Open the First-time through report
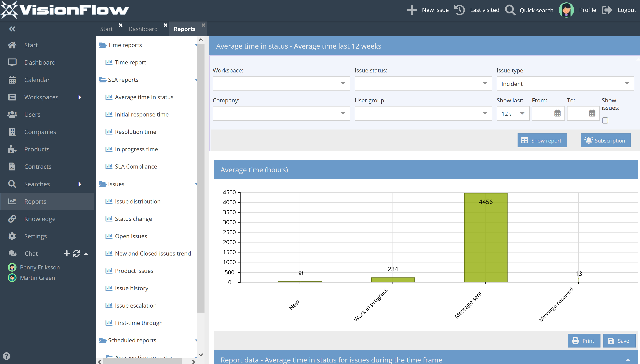The width and height of the screenshot is (640, 364). (139, 323)
